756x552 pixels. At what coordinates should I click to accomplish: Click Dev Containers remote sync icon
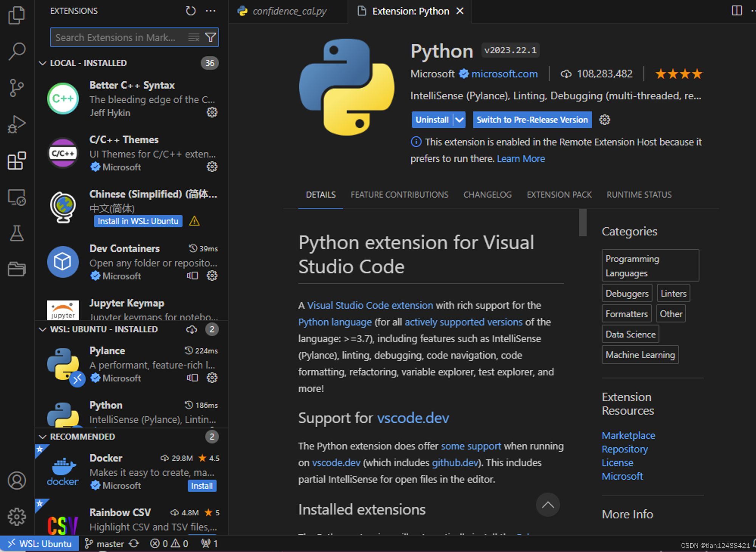click(192, 275)
